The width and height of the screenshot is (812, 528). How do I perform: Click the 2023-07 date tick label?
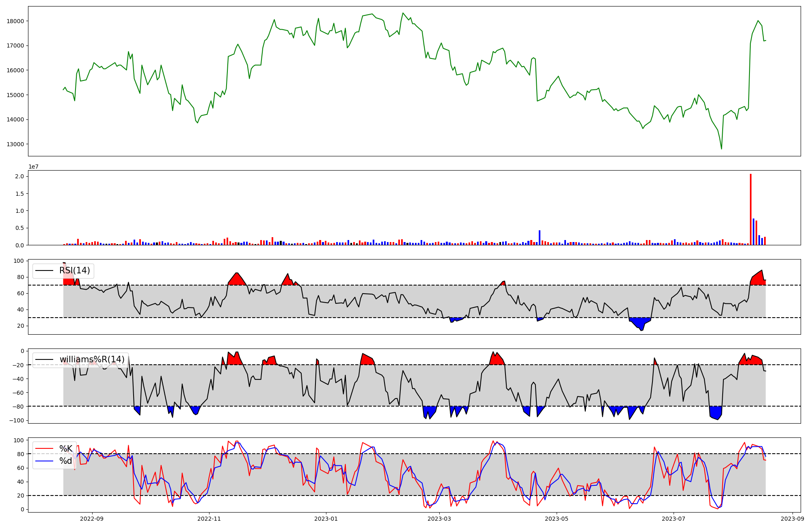674,519
